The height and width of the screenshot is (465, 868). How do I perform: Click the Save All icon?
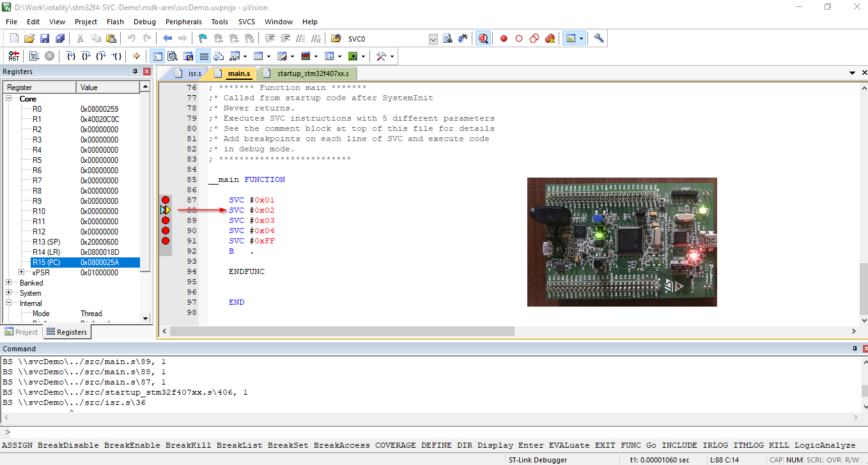[x=59, y=38]
